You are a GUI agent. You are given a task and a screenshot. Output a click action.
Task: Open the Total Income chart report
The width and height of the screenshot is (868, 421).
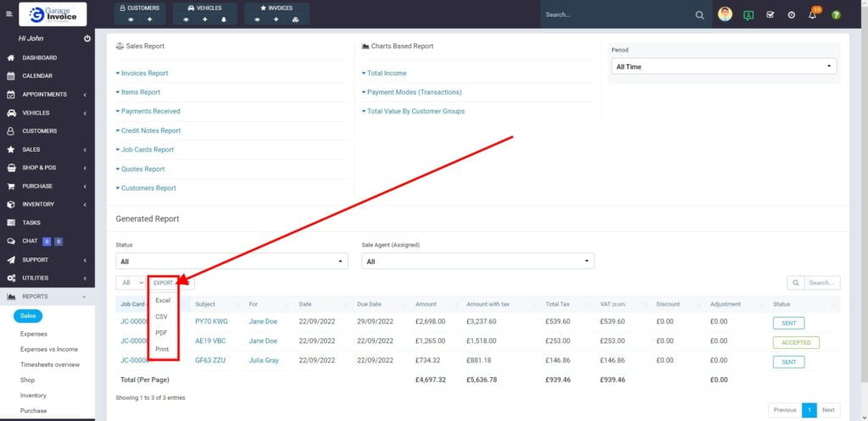point(386,74)
